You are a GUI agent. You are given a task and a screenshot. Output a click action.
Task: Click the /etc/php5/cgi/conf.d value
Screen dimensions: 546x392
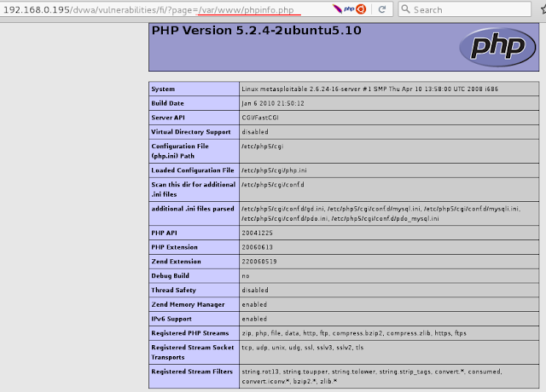tap(273, 185)
